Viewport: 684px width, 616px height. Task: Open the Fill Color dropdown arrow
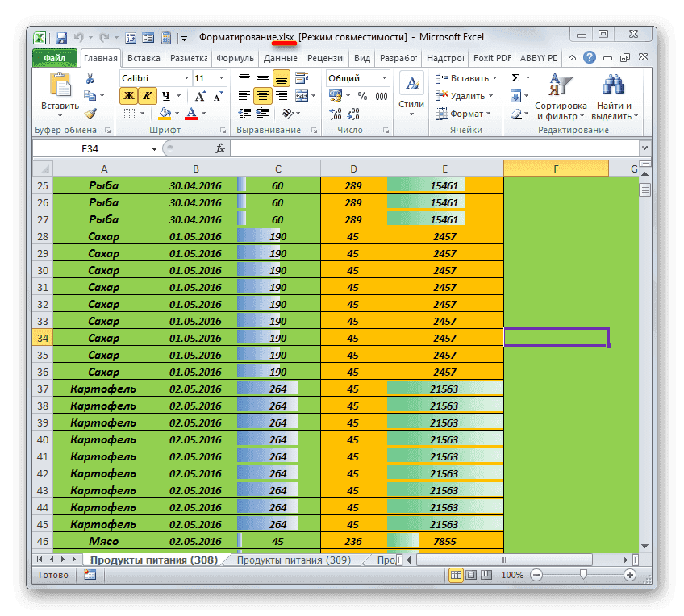click(176, 114)
